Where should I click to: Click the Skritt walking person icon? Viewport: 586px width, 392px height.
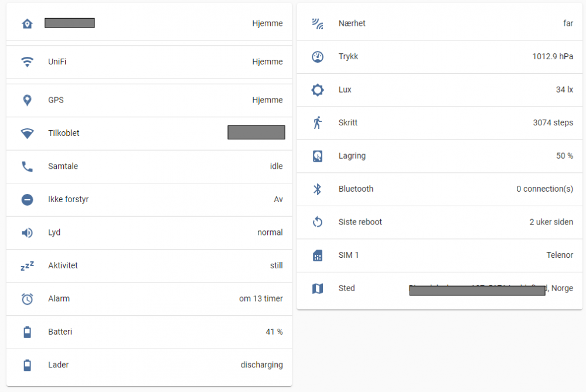[318, 123]
